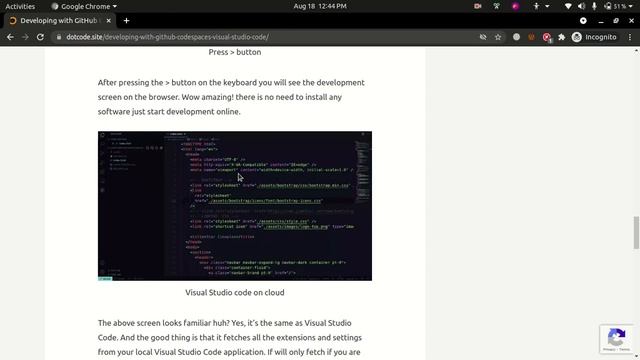Go back to the previous page
The height and width of the screenshot is (360, 640).
coord(10,37)
